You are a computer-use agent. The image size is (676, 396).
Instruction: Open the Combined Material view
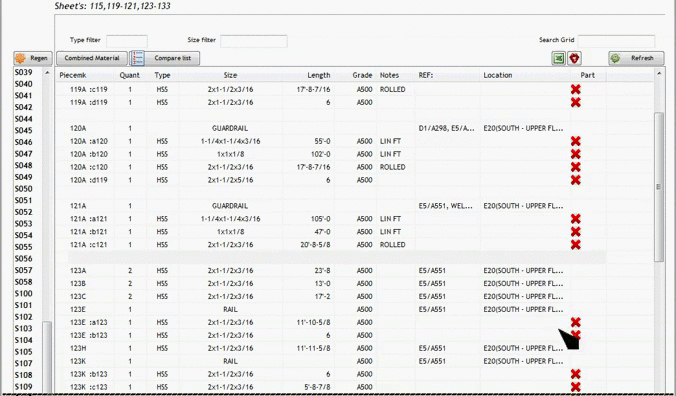[92, 58]
